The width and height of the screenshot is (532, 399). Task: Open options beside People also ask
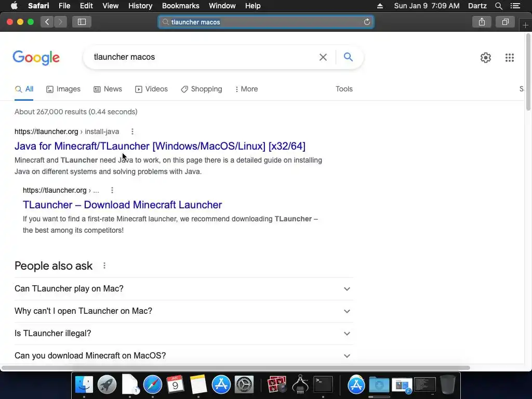pos(104,265)
